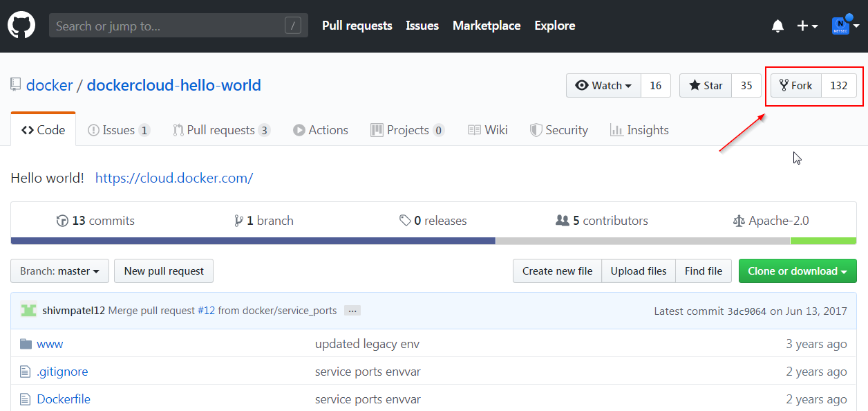
Task: Open dockercloud-hello-world repository link
Action: tap(174, 85)
